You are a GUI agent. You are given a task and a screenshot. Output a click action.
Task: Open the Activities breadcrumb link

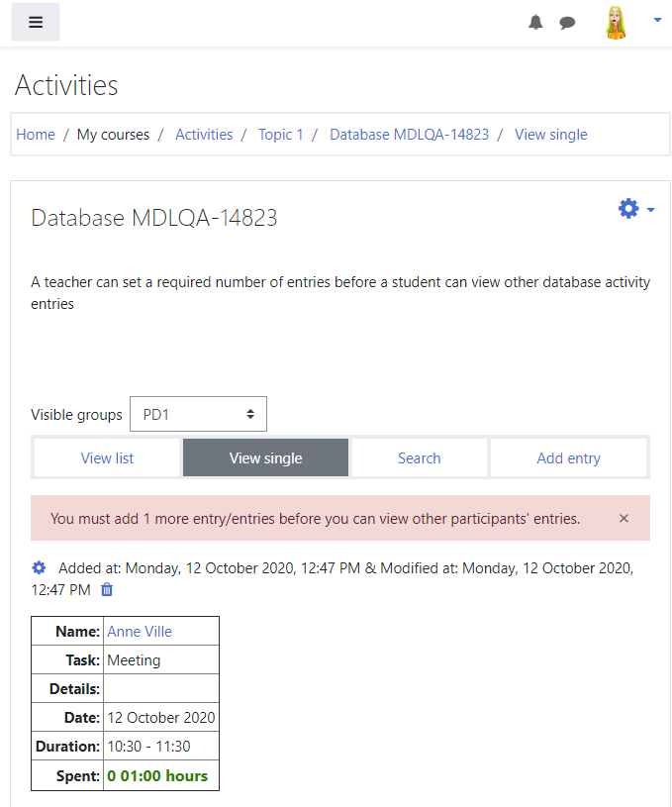pos(204,135)
